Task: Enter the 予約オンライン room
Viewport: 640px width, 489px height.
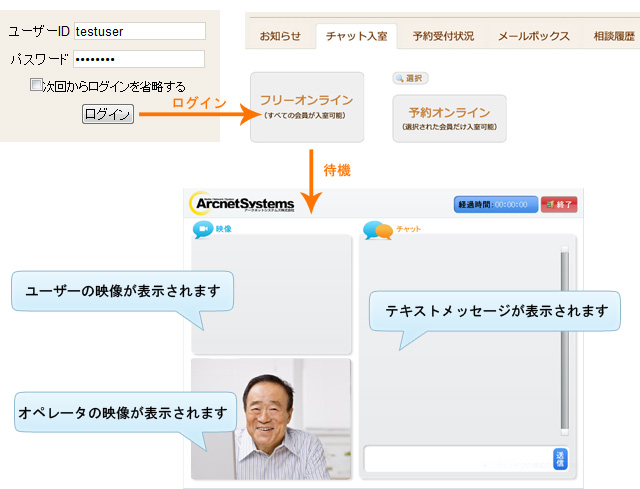Action: (x=449, y=118)
